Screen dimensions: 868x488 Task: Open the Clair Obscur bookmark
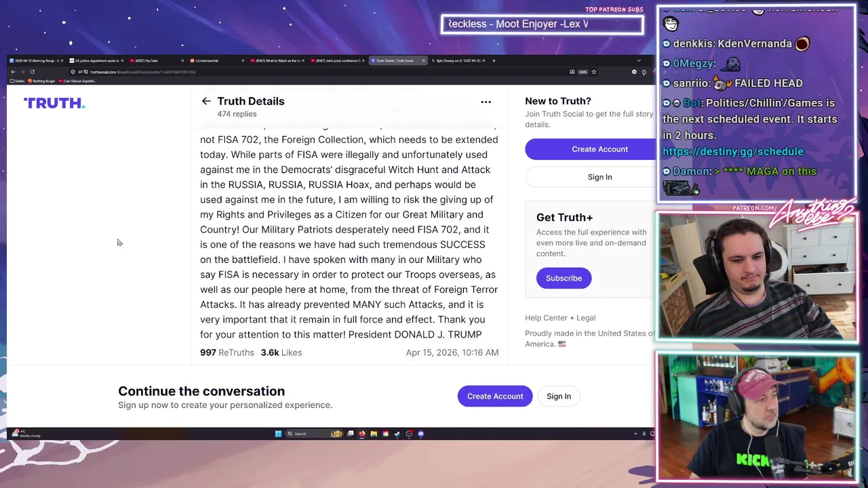coord(78,81)
